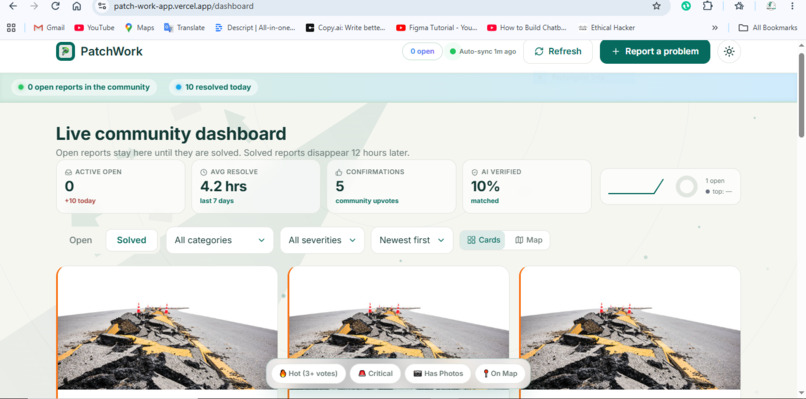Open the browser profile avatar icon

click(771, 6)
